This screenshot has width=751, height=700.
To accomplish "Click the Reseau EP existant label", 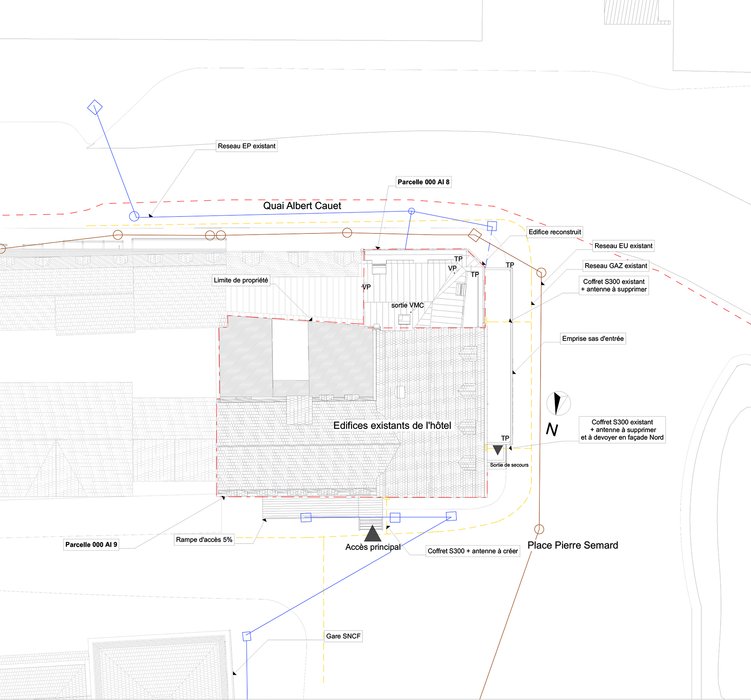I will (246, 146).
